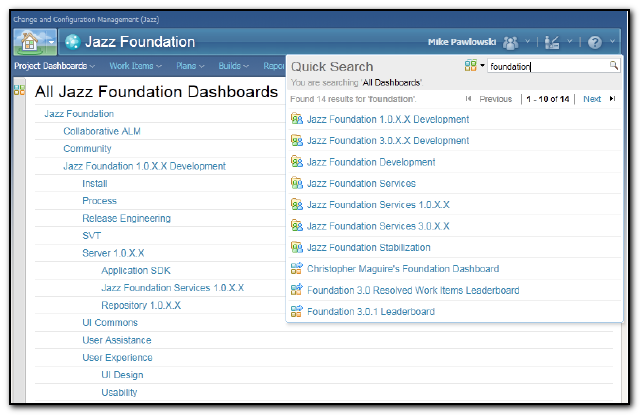Open the UI Design dashboard link
The width and height of the screenshot is (640, 415).
coord(122,375)
